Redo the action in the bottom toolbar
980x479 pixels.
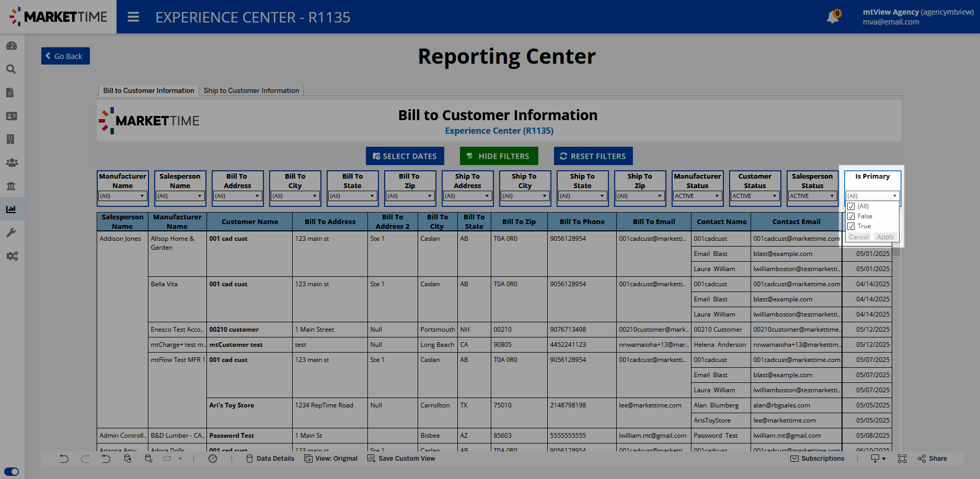pyautogui.click(x=85, y=459)
